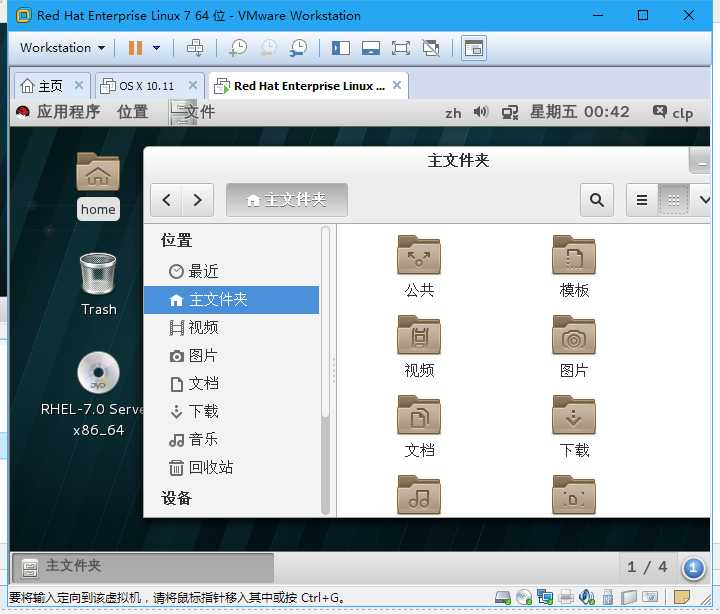Pause the virtual machine
Viewport: 720px width, 614px height.
point(135,48)
